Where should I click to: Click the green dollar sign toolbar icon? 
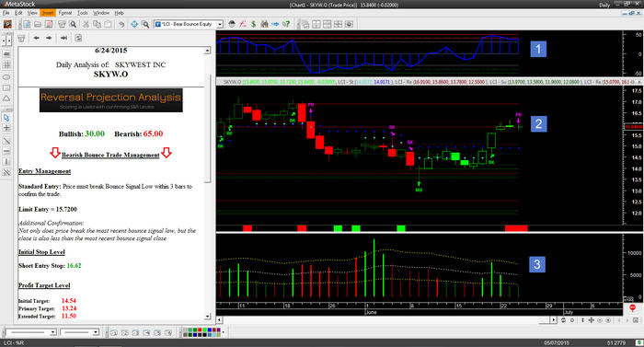[253, 24]
